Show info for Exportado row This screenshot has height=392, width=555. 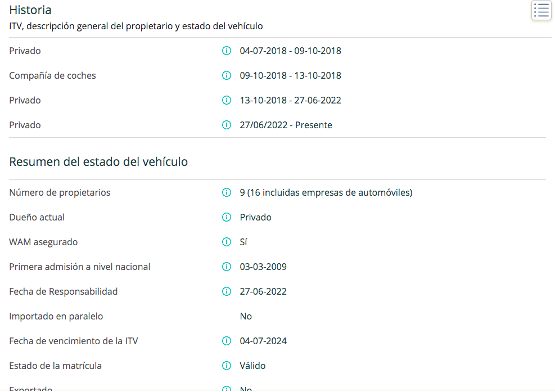pos(227,389)
